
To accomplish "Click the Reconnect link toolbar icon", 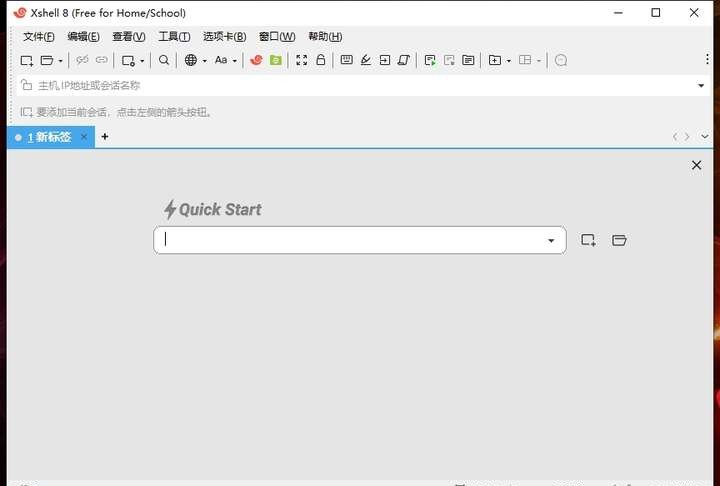I will [x=101, y=60].
